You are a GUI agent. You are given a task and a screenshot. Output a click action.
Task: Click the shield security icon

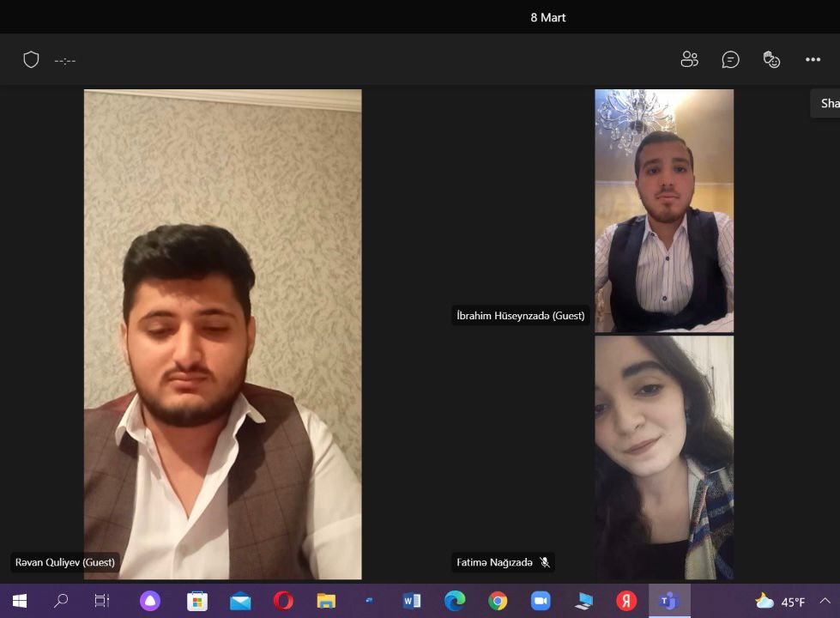pyautogui.click(x=31, y=59)
